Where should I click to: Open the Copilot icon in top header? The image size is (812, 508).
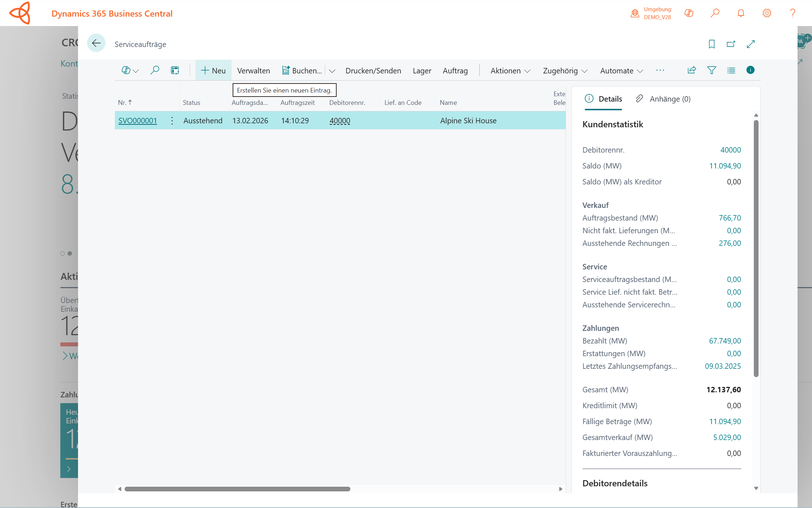pyautogui.click(x=689, y=13)
